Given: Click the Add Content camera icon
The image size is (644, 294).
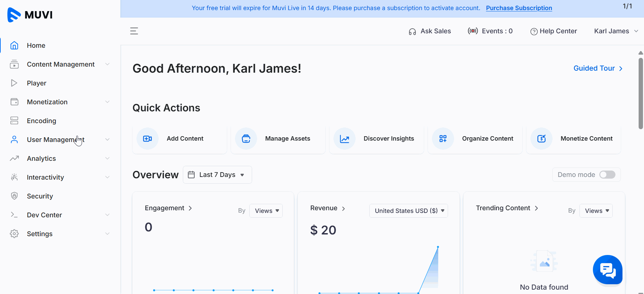Looking at the screenshot, I should pyautogui.click(x=148, y=139).
